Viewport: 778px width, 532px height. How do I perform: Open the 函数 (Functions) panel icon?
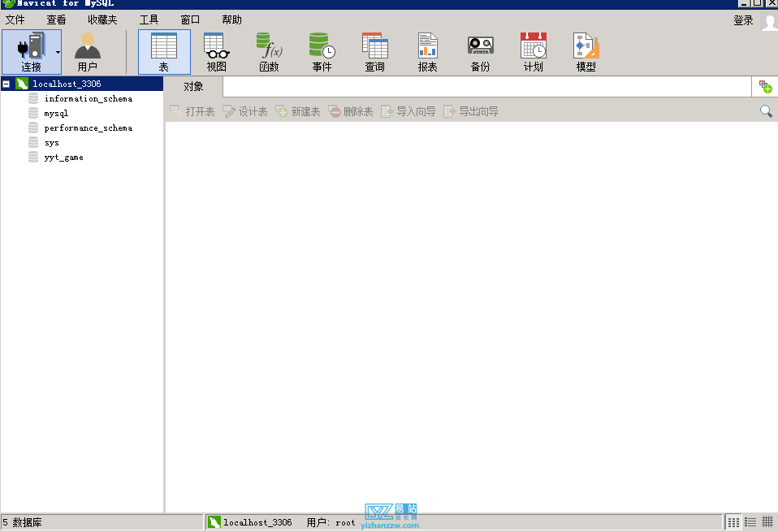tap(269, 51)
